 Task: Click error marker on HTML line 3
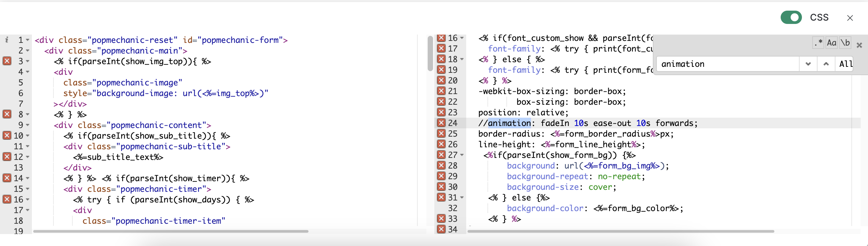click(x=7, y=61)
